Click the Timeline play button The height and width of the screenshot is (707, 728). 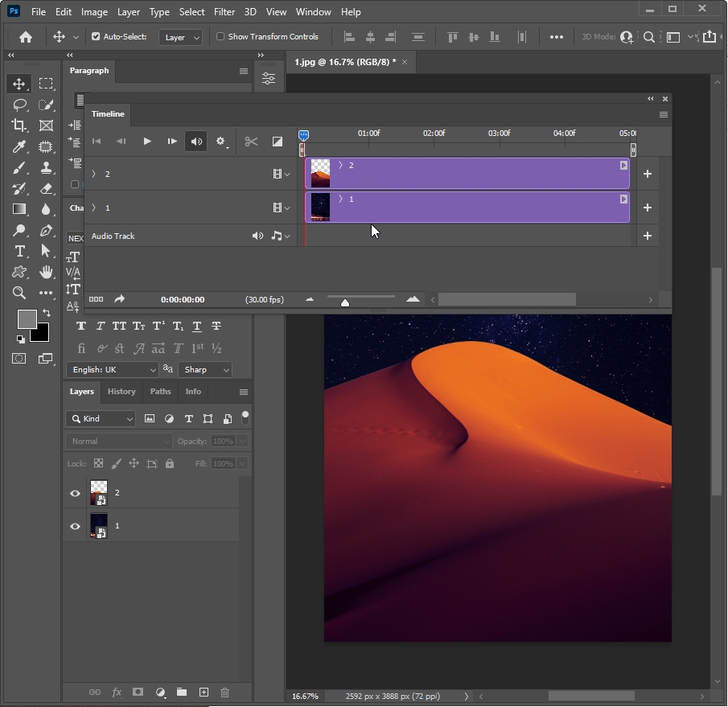click(x=147, y=142)
